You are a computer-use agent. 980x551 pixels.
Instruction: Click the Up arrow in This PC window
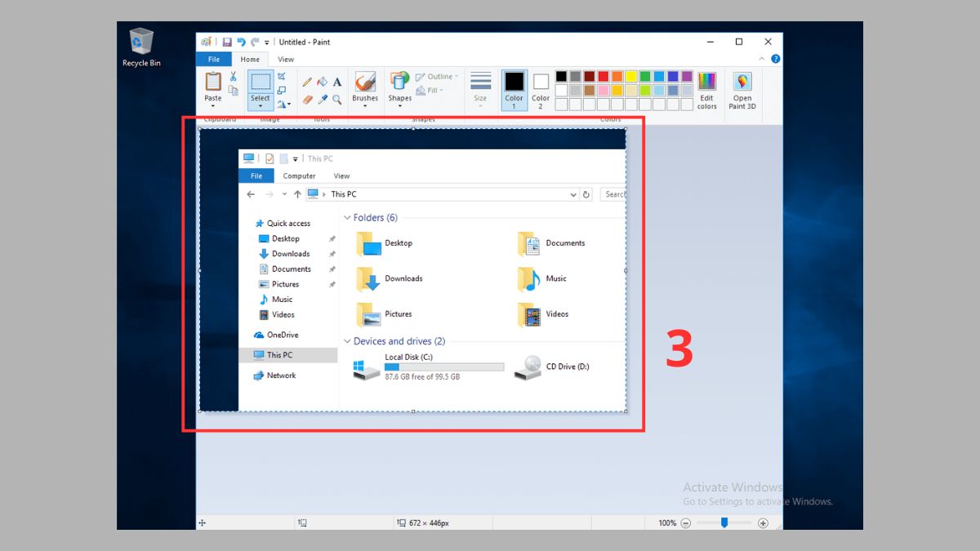click(x=297, y=194)
